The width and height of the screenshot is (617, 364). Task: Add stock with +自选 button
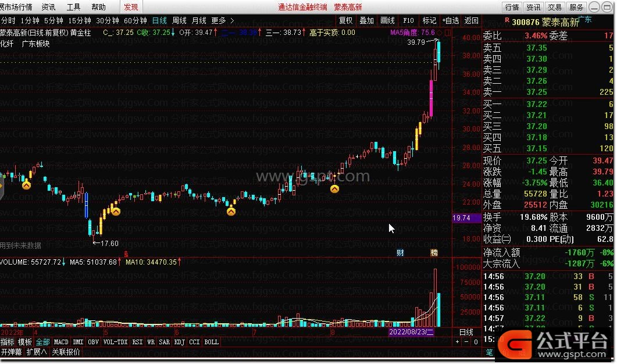tap(451, 20)
